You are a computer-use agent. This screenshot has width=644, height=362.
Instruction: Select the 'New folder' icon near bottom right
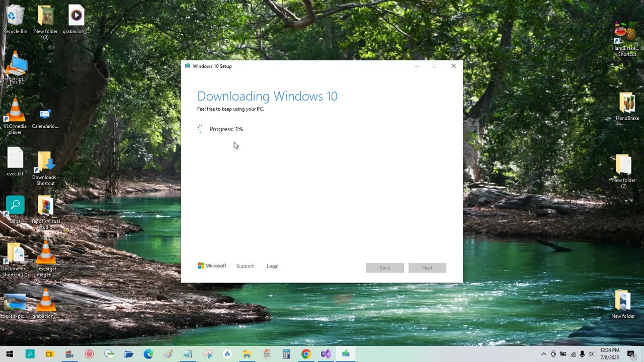coord(623,305)
